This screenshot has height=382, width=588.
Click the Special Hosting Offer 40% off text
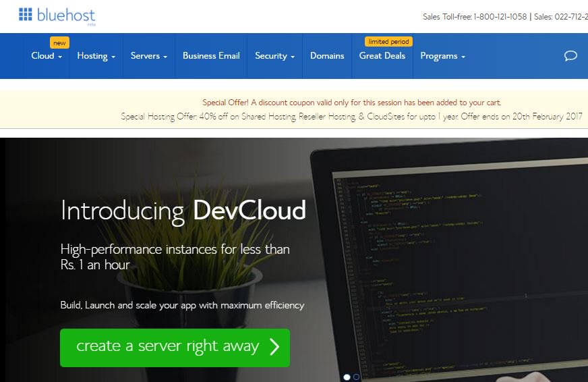(351, 116)
